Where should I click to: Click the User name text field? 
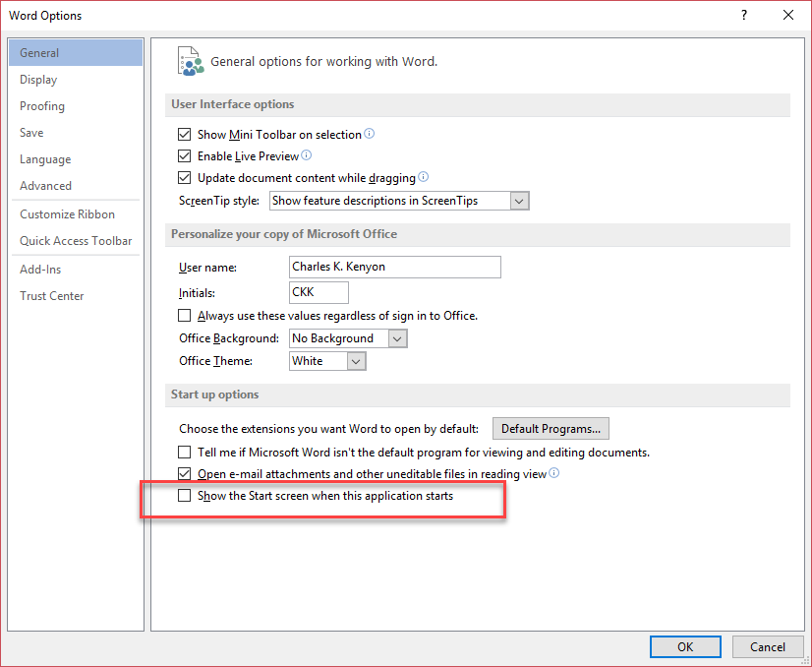coord(394,267)
